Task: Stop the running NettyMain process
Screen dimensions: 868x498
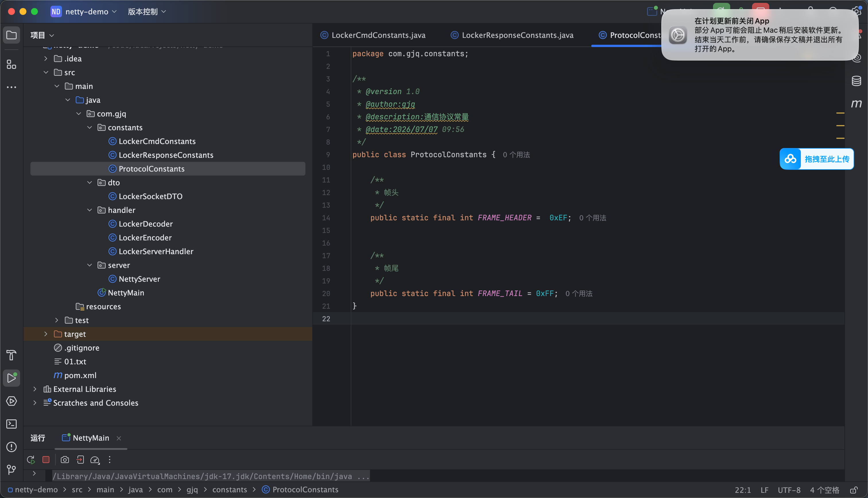Action: tap(46, 459)
